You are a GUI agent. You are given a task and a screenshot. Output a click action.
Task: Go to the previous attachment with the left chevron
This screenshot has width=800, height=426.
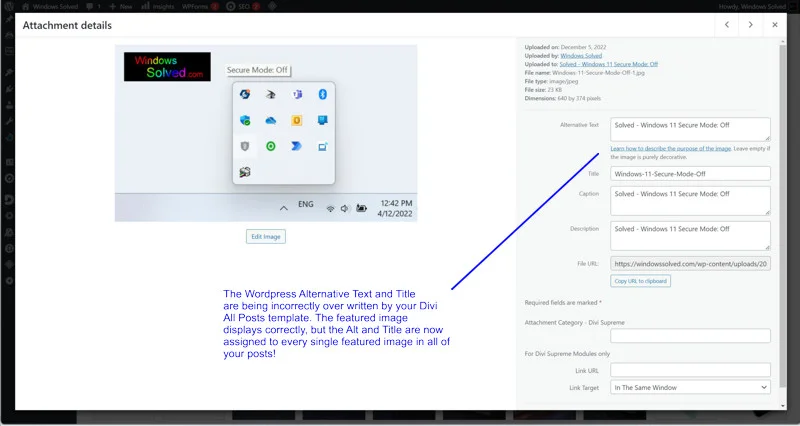[727, 25]
